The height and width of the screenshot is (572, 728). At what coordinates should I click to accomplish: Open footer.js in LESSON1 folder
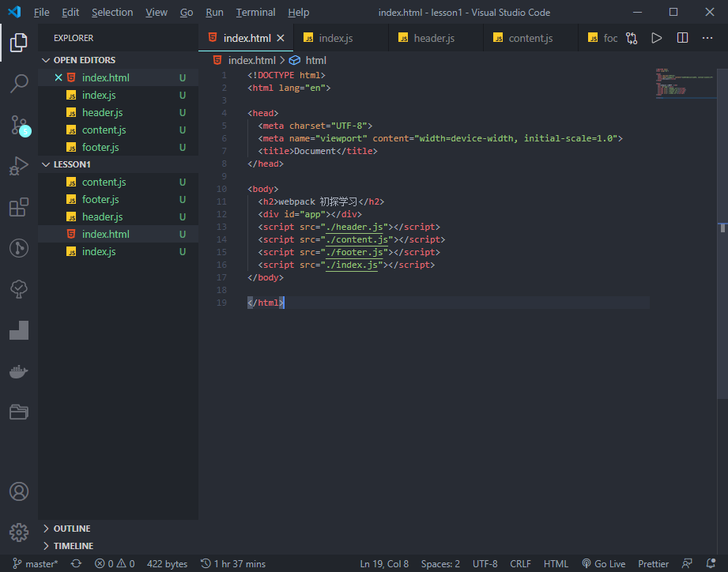[x=119, y=199]
